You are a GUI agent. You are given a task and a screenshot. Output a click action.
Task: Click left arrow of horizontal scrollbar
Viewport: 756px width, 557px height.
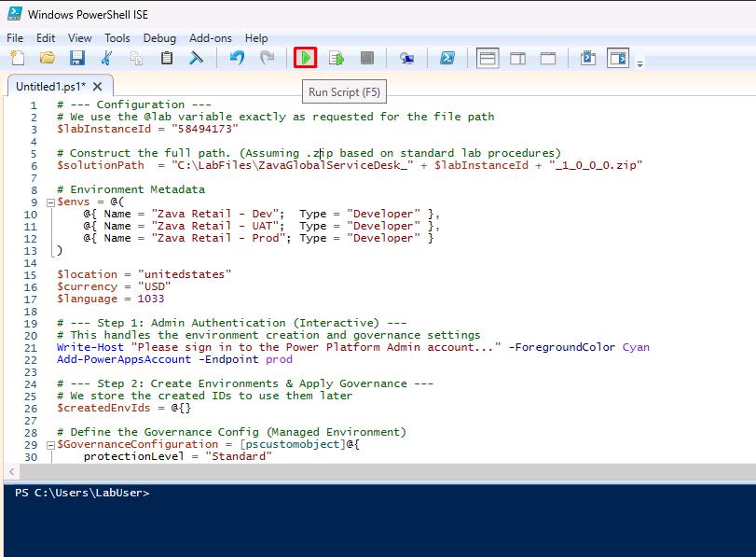[11, 471]
